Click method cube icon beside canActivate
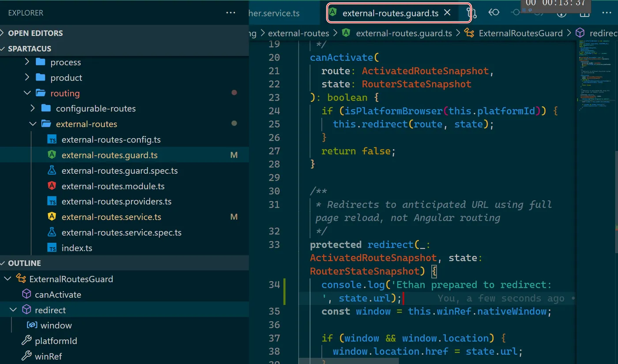 26,294
